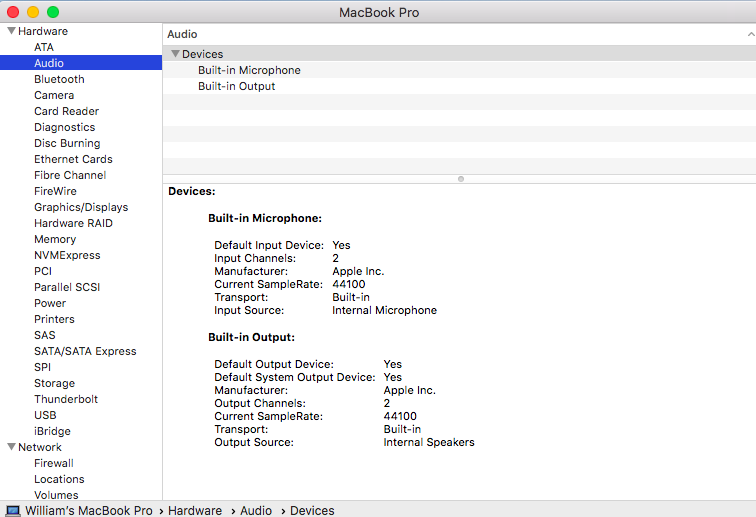The width and height of the screenshot is (756, 517).
Task: Collapse the Devices disclosure triangle
Action: click(x=175, y=54)
